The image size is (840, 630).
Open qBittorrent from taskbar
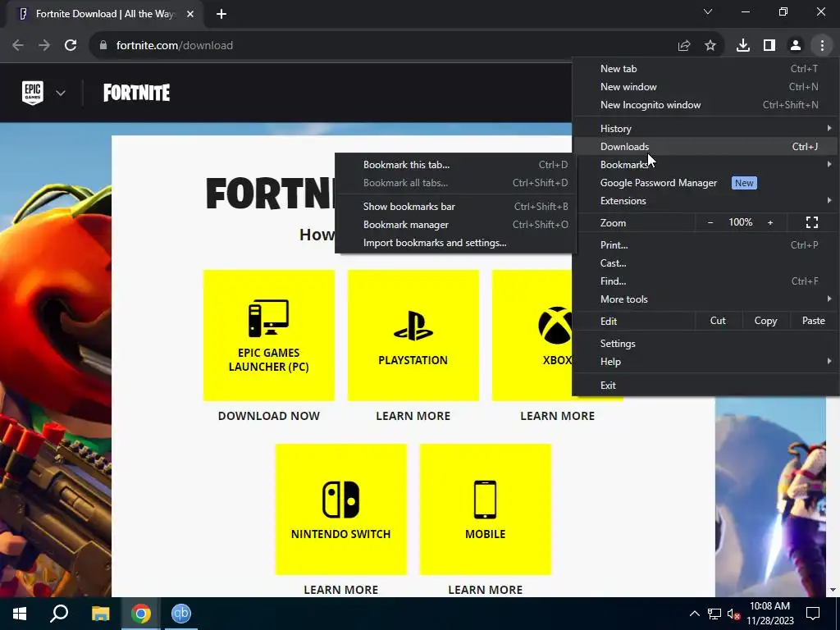(181, 614)
